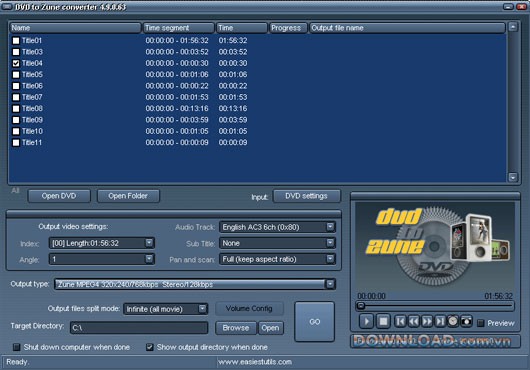The image size is (530, 370).
Task: Click the list scroll down arrow
Action: (513, 177)
